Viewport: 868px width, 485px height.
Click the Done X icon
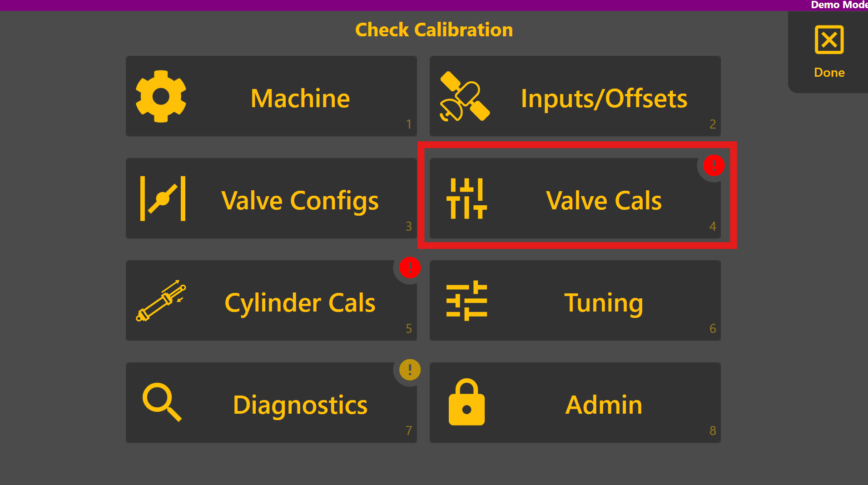point(829,40)
